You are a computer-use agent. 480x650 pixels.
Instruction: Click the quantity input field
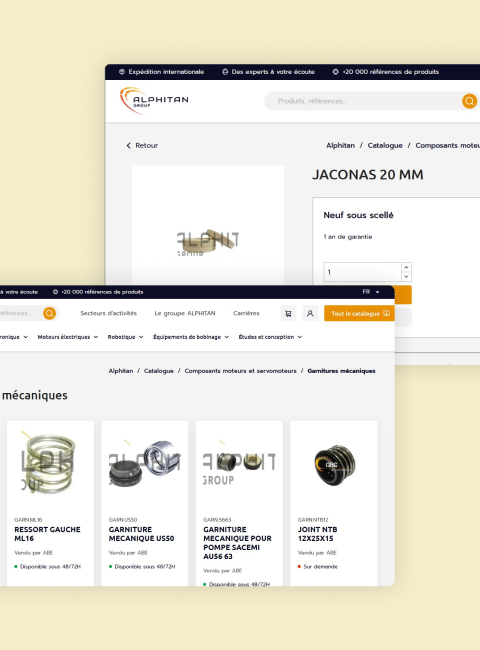tap(362, 272)
